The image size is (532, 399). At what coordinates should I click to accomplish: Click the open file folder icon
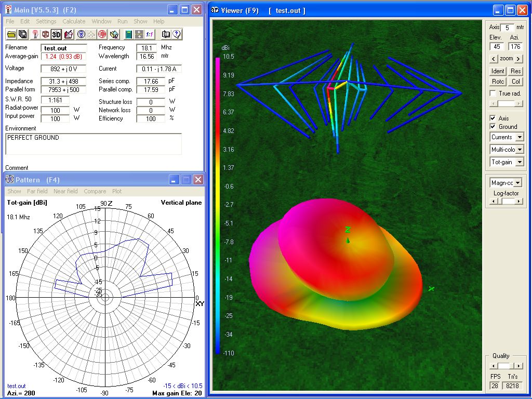[x=11, y=34]
